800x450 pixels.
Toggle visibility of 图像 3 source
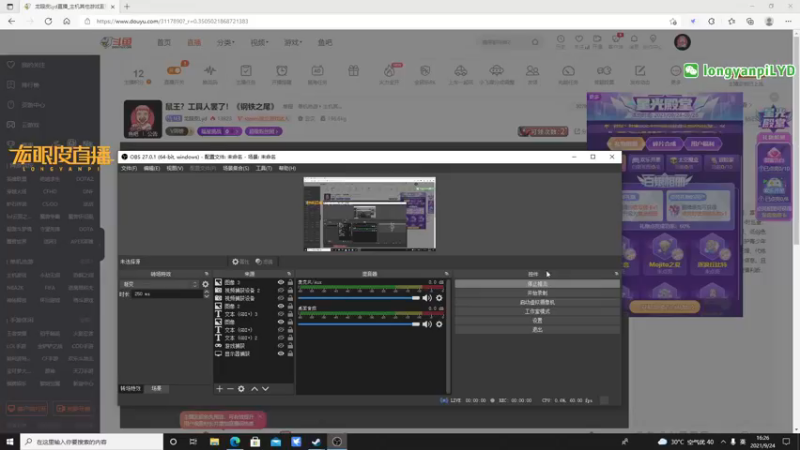tap(281, 282)
